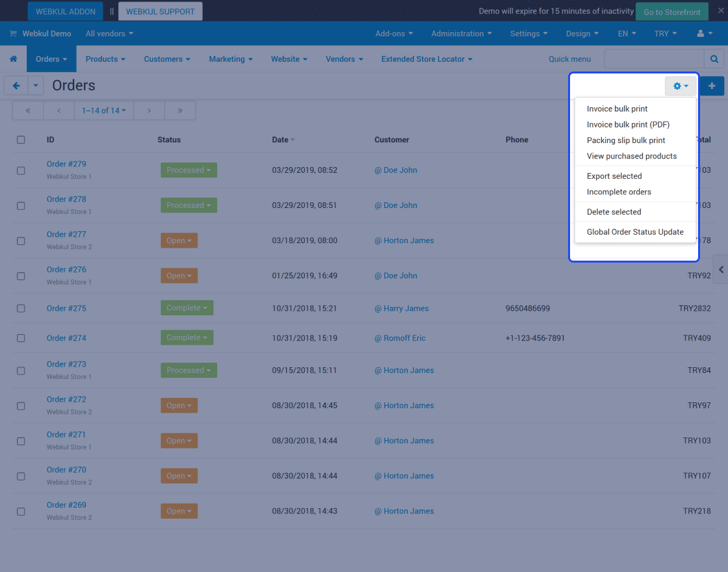728x572 pixels.
Task: Open the Order #271 link
Action: pos(66,435)
